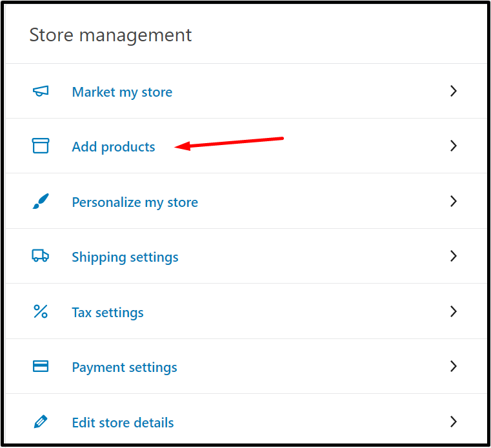The width and height of the screenshot is (491, 448).
Task: Expand the Shipping settings chevron
Action: tap(454, 256)
